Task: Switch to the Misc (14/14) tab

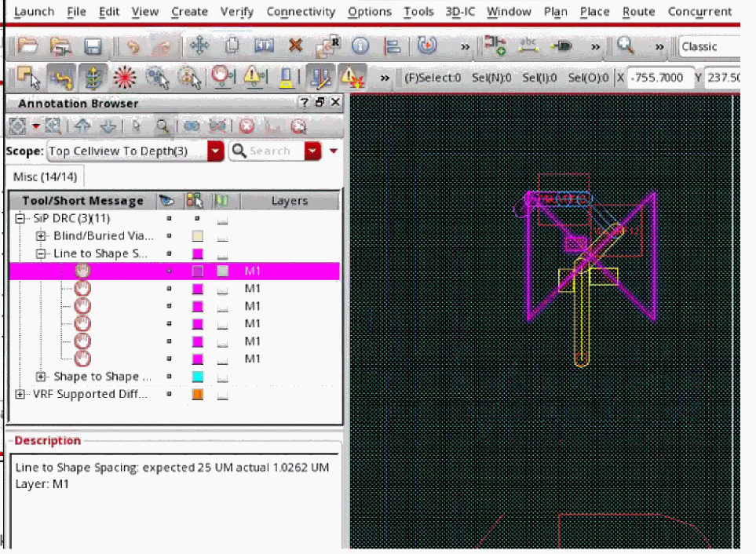Action: pyautogui.click(x=45, y=177)
